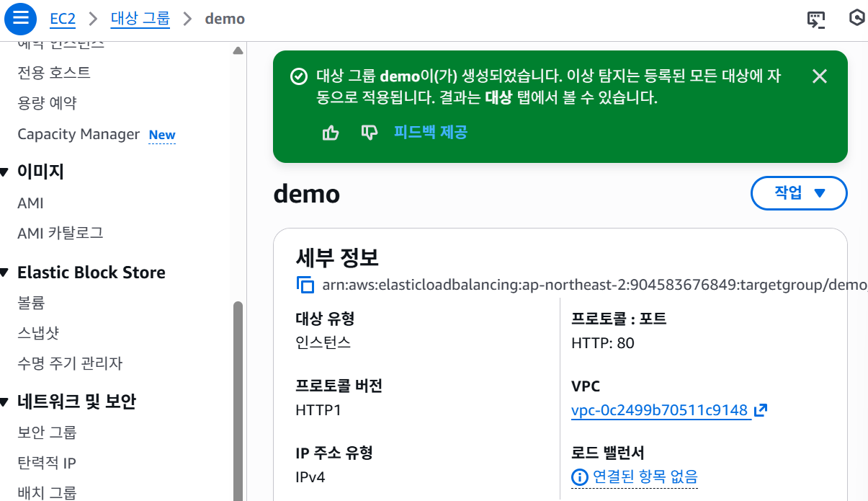This screenshot has height=501, width=868.
Task: Click the HTTP: 80 value
Action: (603, 343)
